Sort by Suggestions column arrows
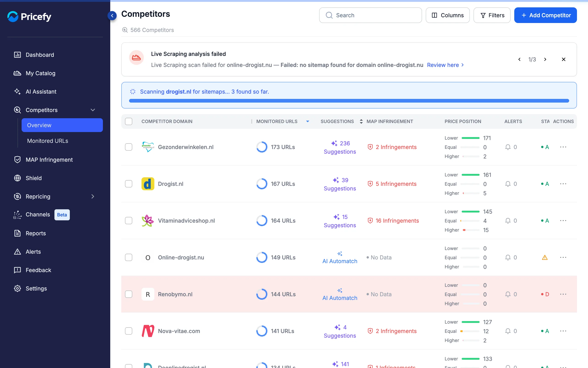588x368 pixels. coord(361,121)
